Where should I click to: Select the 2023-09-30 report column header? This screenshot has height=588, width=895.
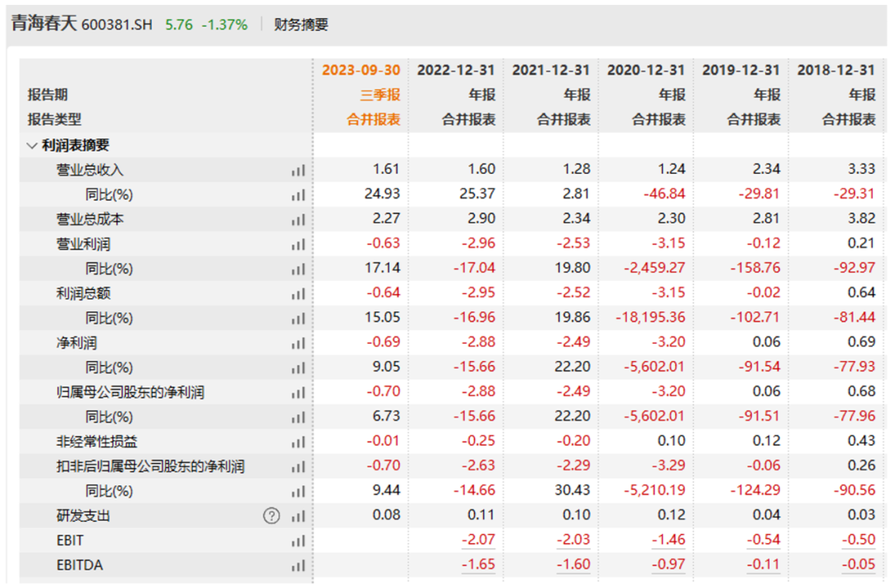(360, 70)
